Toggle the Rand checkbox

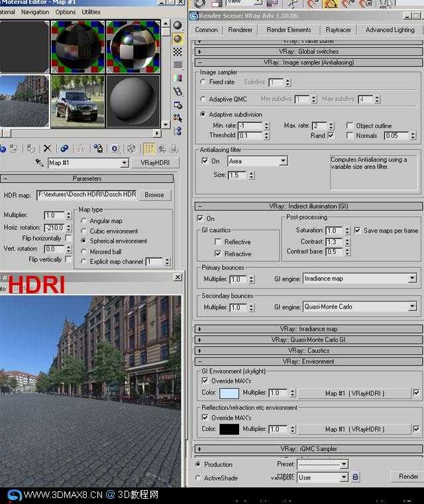coord(331,135)
